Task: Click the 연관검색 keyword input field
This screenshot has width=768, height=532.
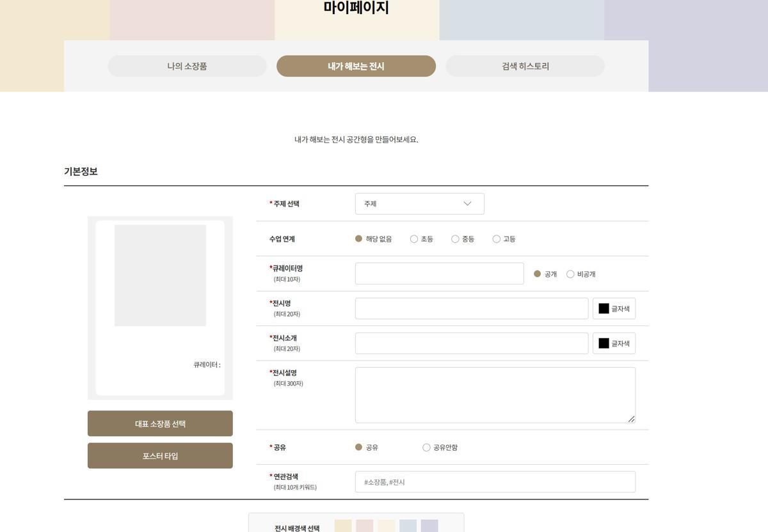Action: pos(495,482)
